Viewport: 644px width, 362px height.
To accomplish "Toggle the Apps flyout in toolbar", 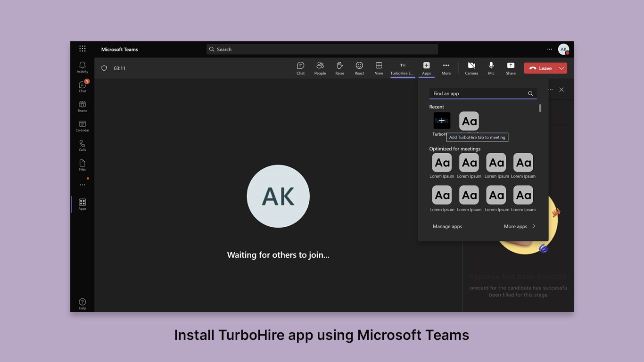I will (x=426, y=69).
